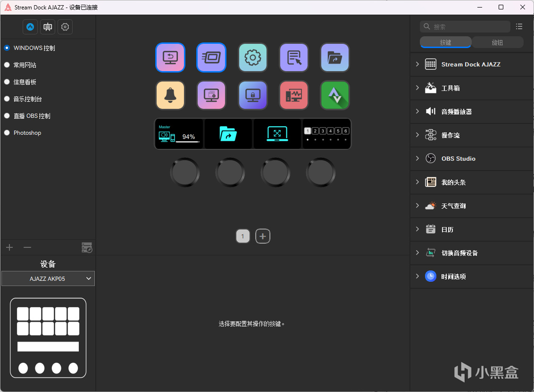Select the fourth knob dial

[x=321, y=172]
